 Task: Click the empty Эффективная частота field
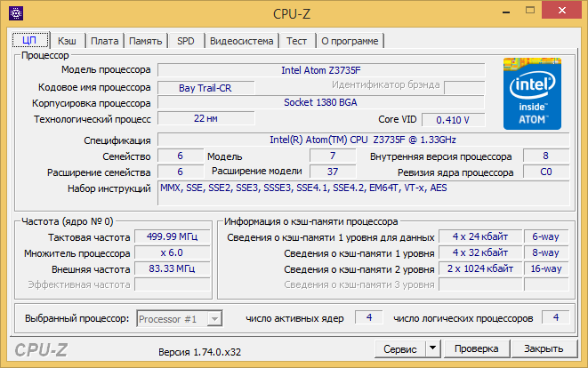[172, 284]
